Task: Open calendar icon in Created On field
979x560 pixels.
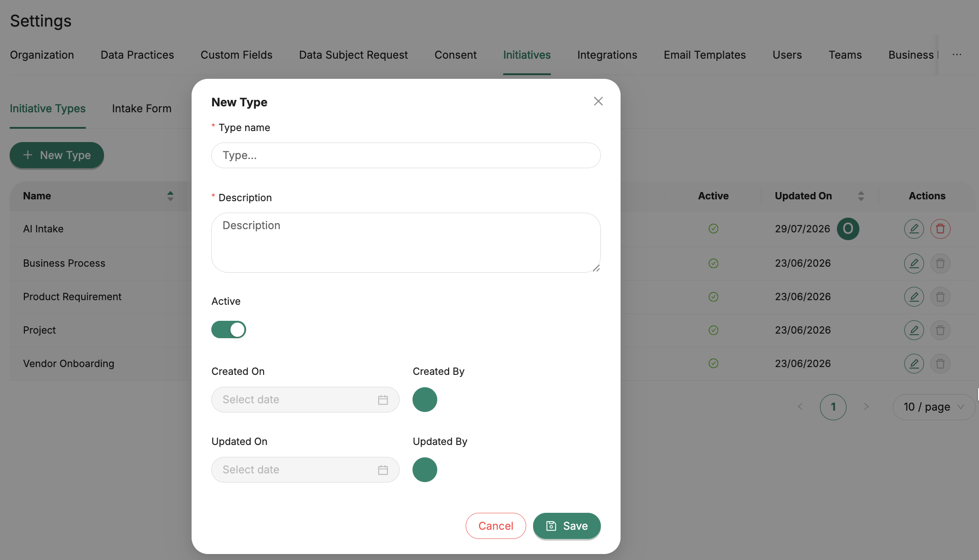Action: click(x=383, y=400)
